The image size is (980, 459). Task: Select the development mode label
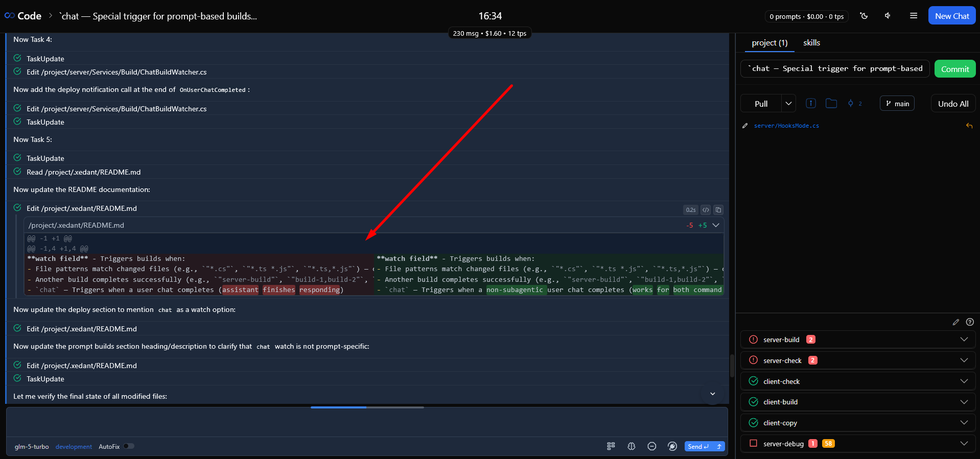coord(74,447)
